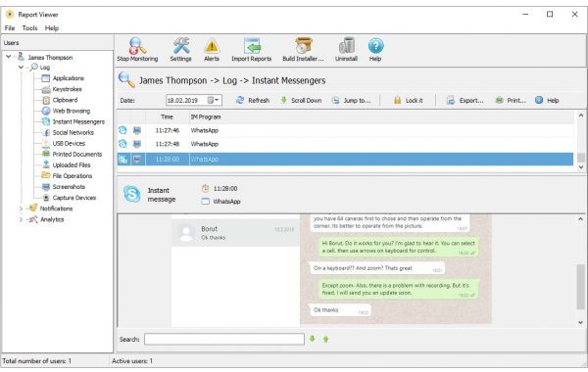Show Uploaded Files log

(x=72, y=165)
